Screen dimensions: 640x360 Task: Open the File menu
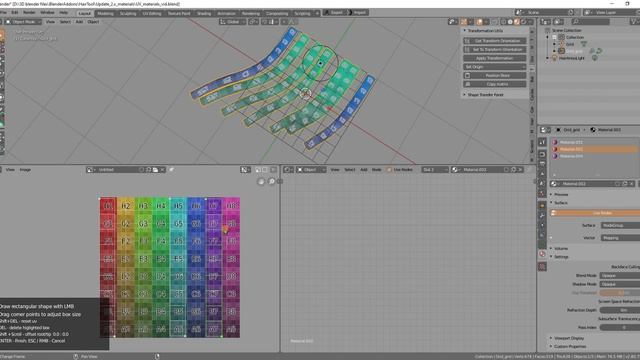coord(3,13)
